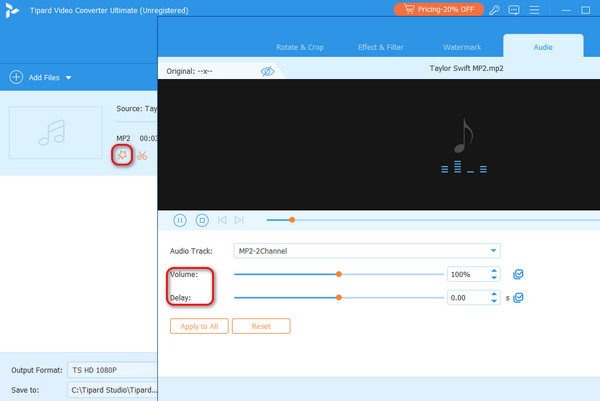Expand the Add Files dropdown arrow

68,78
